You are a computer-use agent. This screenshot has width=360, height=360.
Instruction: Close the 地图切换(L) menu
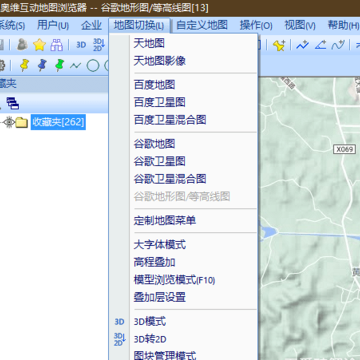(139, 25)
